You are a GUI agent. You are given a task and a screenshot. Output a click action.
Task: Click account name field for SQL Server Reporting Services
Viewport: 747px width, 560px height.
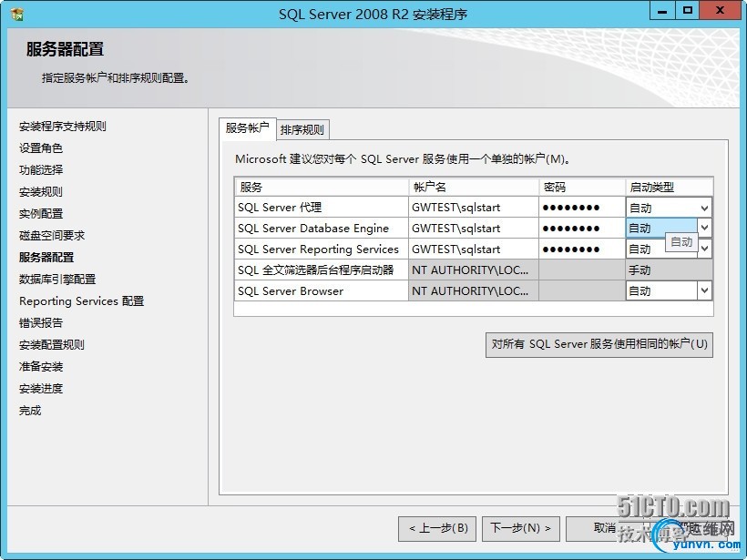(474, 249)
